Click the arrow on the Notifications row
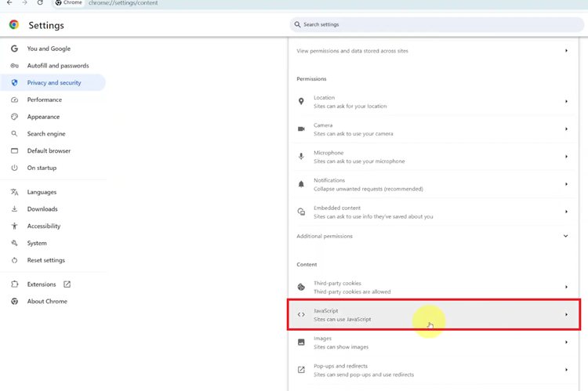 (x=566, y=184)
